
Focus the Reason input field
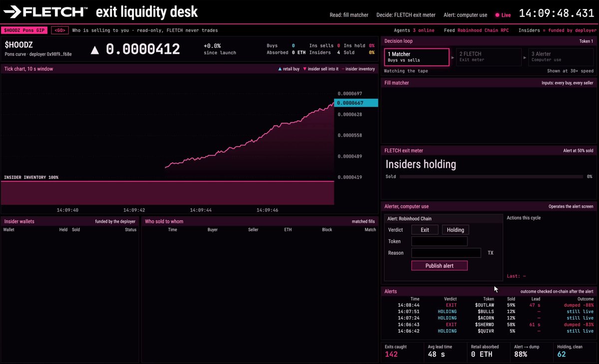pos(446,253)
